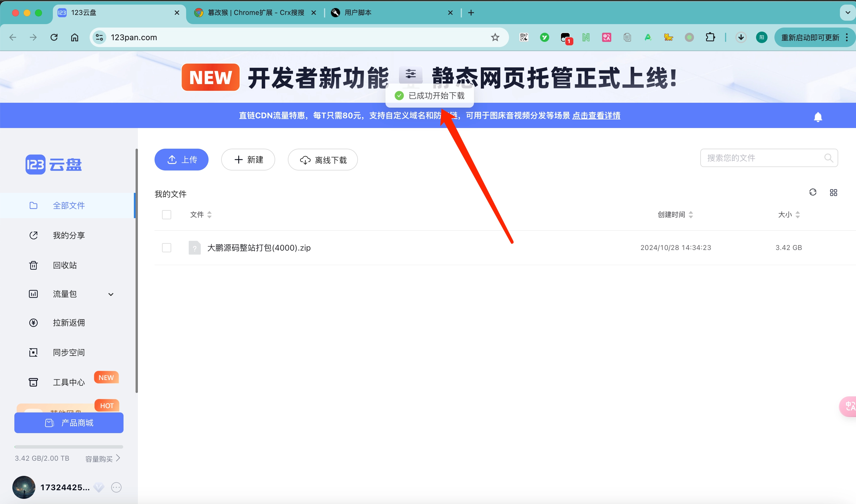The width and height of the screenshot is (856, 504).
Task: Click the notification bell icon
Action: click(818, 117)
